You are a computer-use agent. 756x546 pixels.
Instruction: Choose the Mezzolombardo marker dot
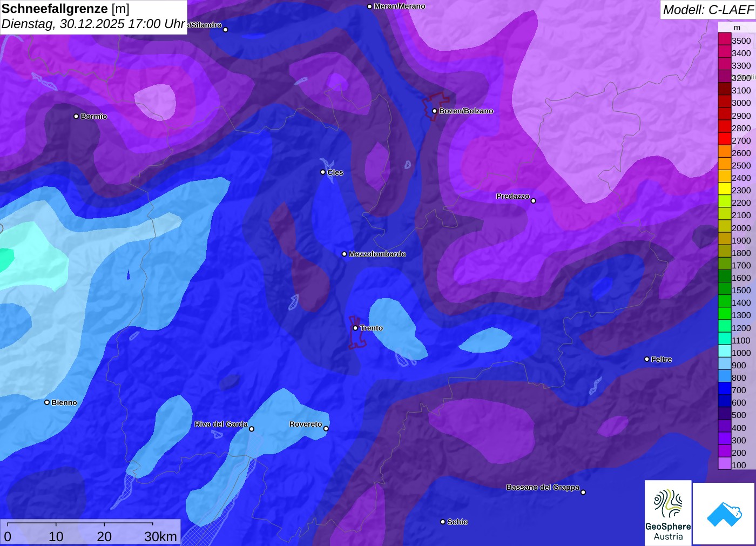(345, 254)
